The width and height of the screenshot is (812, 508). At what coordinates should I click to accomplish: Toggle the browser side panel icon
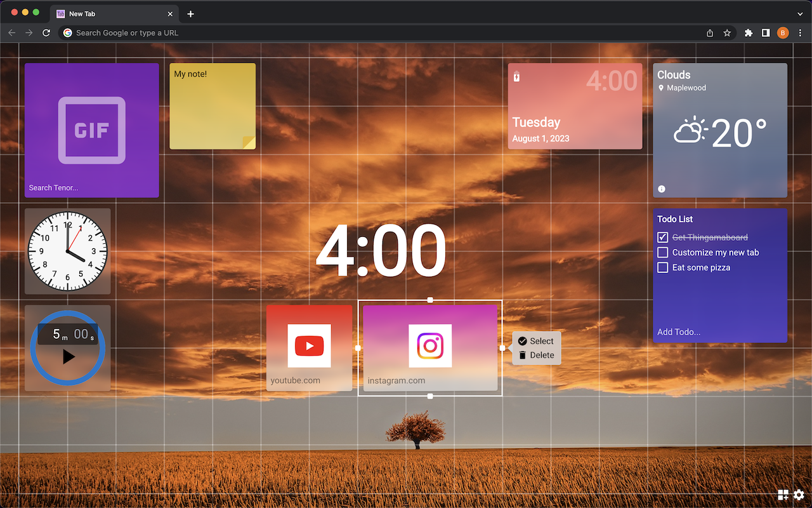[766, 33]
